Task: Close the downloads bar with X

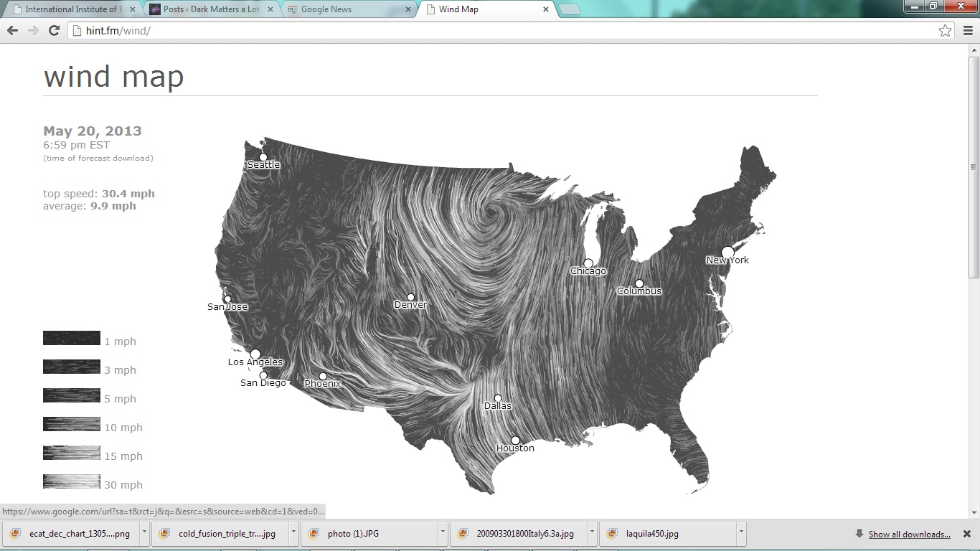Action: click(966, 534)
